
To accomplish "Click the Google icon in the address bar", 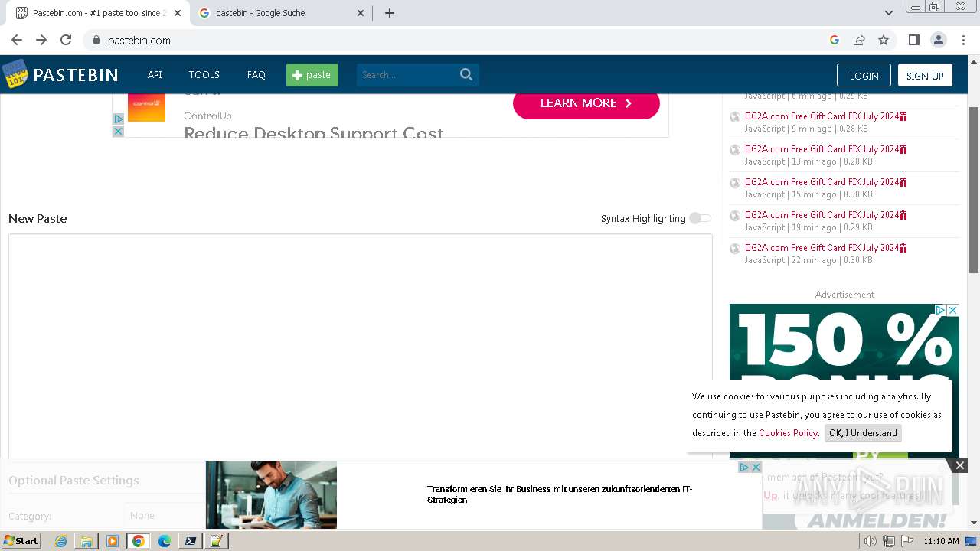I will (835, 40).
